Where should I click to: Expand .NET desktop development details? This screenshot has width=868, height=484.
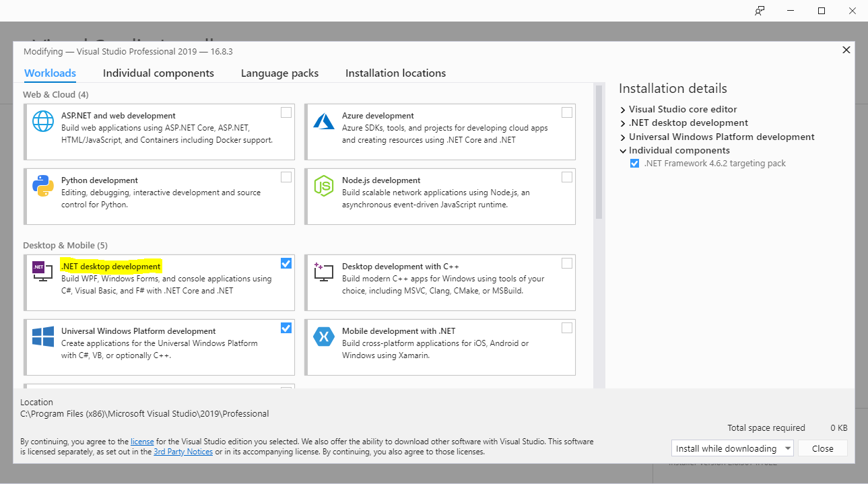click(623, 123)
